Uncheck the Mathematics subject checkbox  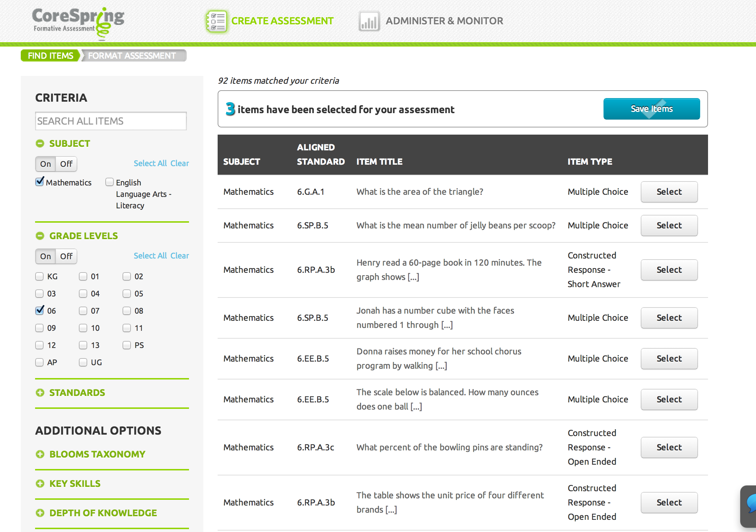pos(39,182)
